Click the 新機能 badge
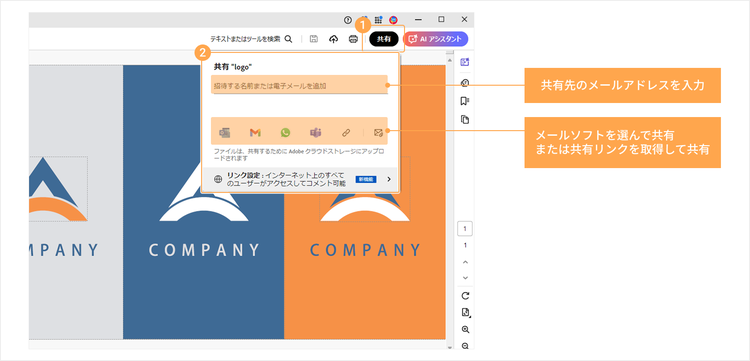 coord(366,179)
